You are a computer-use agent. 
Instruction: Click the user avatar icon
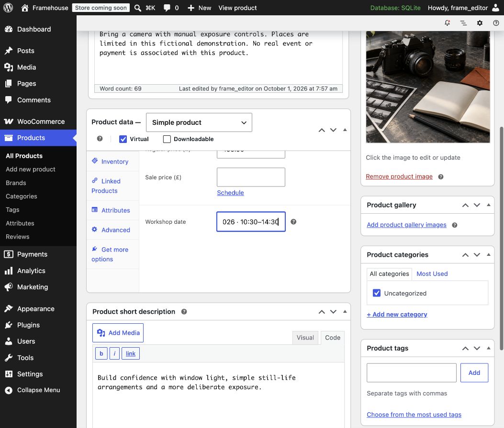pyautogui.click(x=496, y=8)
